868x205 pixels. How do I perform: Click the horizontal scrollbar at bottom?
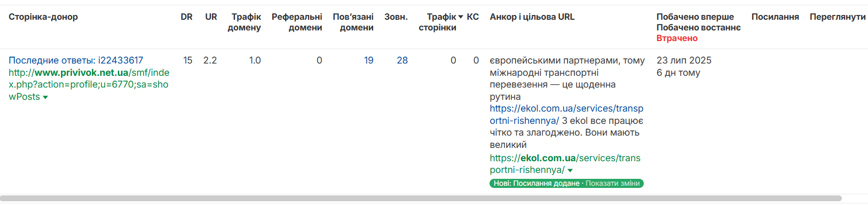pyautogui.click(x=421, y=199)
